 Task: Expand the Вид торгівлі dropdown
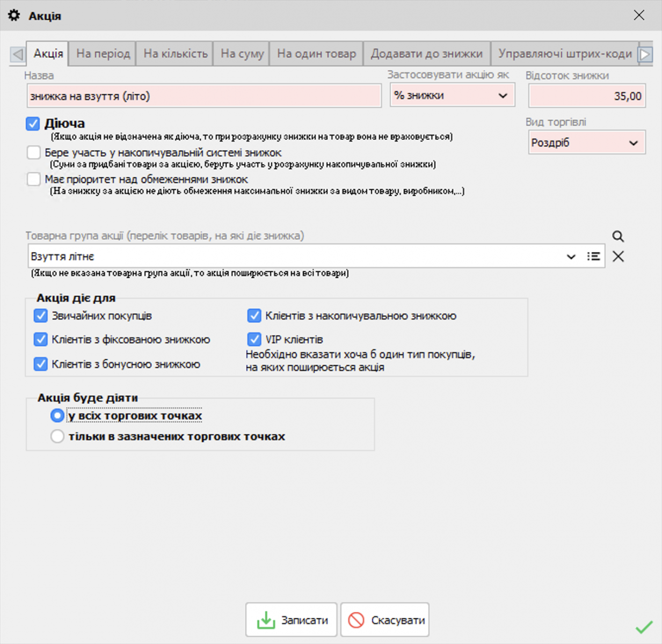pos(586,143)
